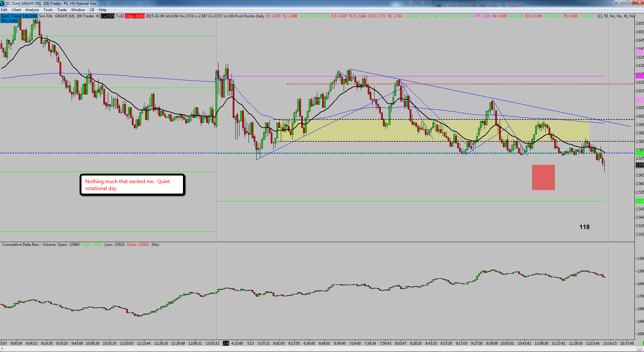Click the 'R2: 2.698' pivot value

pyautogui.click(x=290, y=16)
